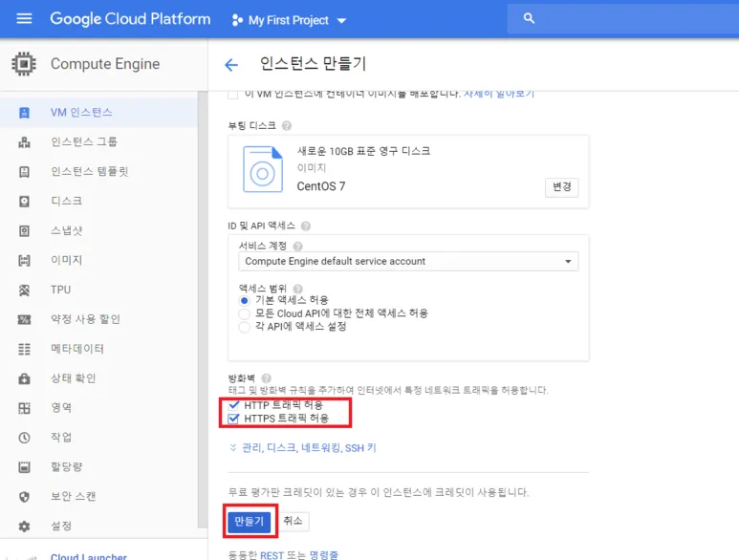This screenshot has width=739, height=560.
Task: Open the service account dropdown
Action: [408, 262]
